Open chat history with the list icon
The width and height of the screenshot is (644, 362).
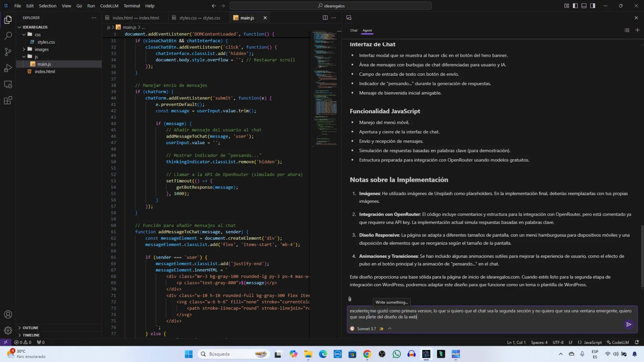[x=626, y=30]
